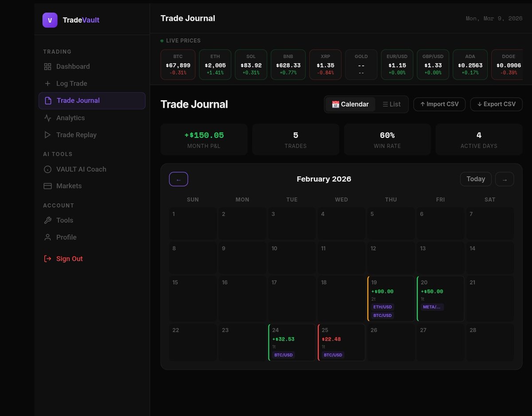The height and width of the screenshot is (416, 532).
Task: Click calendar day 16
Action: point(243,298)
